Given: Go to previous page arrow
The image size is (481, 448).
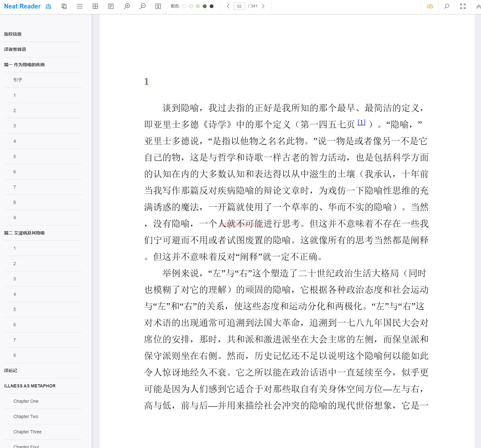Looking at the screenshot, I should [228, 6].
